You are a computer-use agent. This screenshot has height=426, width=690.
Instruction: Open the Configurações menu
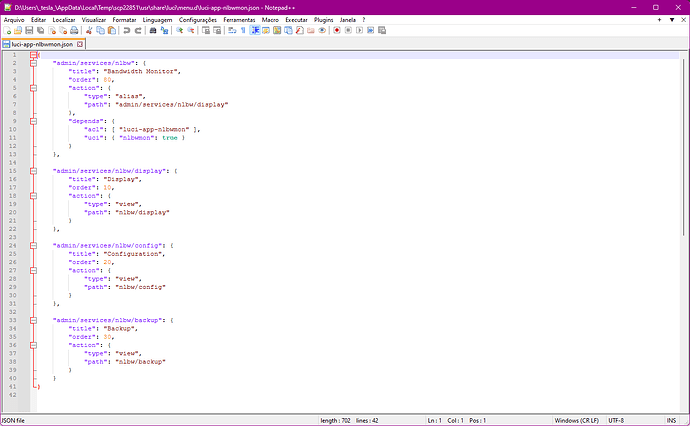(x=198, y=20)
